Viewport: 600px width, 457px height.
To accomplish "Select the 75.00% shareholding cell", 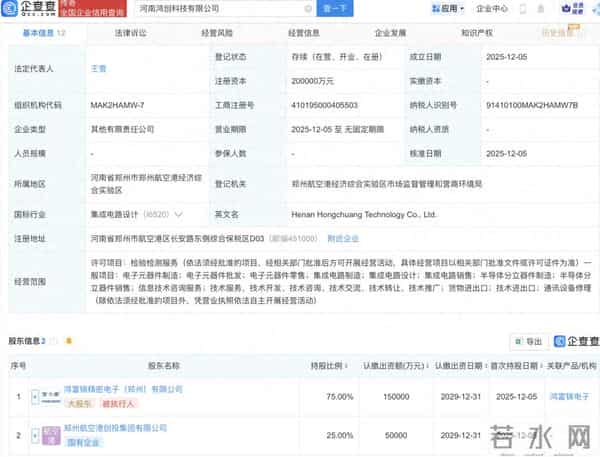I will point(339,397).
